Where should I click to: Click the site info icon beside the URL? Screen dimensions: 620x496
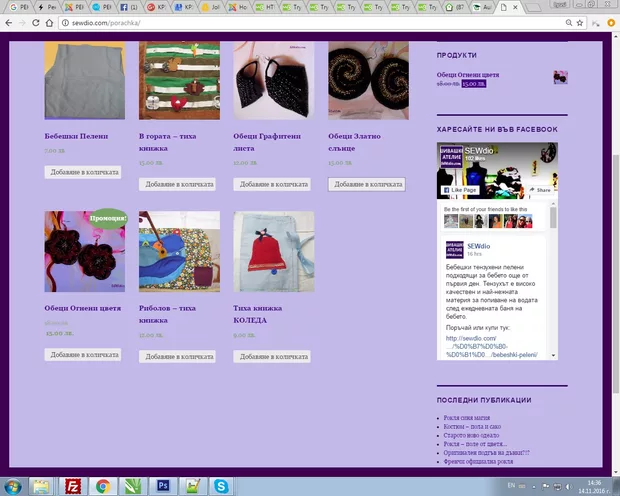(65, 23)
